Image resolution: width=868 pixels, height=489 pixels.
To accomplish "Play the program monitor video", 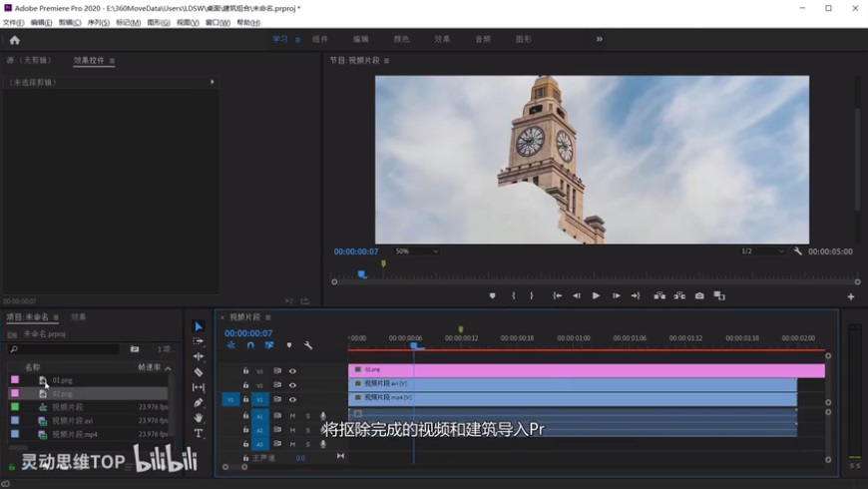I will coord(597,295).
